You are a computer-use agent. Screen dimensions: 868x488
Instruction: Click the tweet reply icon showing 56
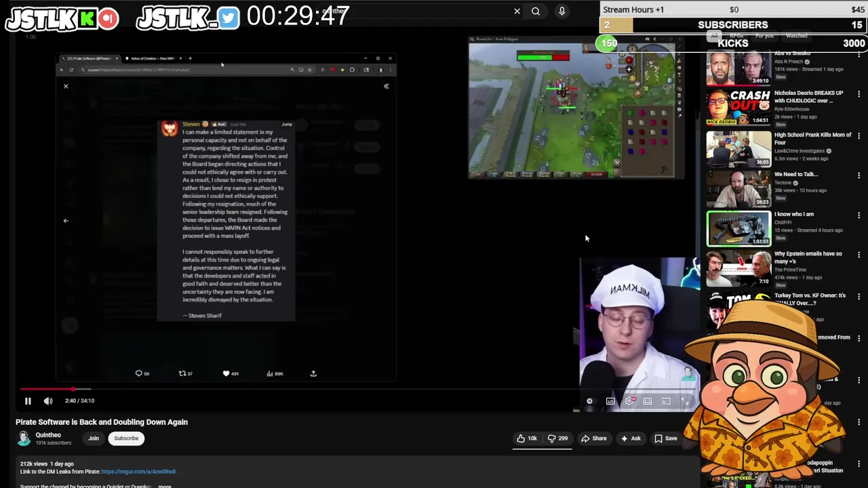pos(142,373)
